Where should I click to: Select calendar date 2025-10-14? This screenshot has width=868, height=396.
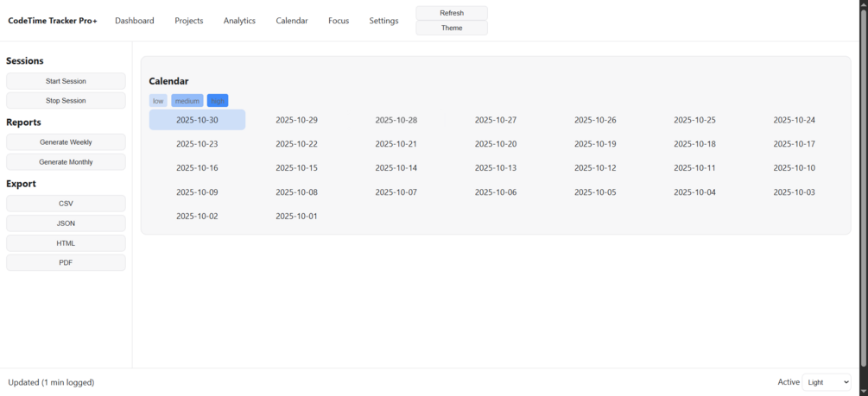396,168
